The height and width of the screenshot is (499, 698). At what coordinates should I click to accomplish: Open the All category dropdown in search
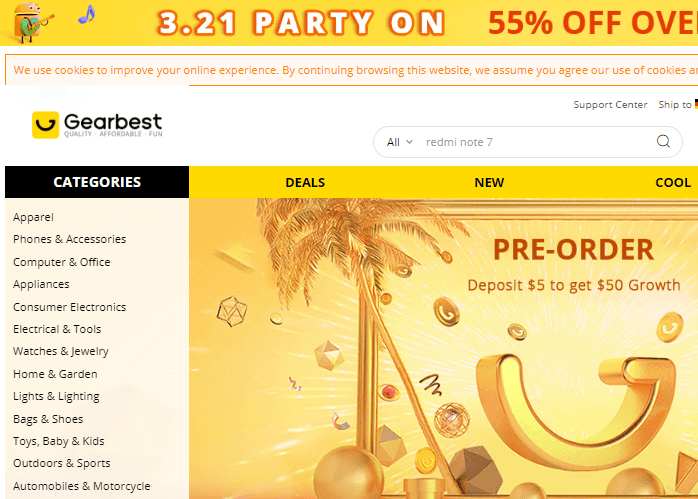pyautogui.click(x=399, y=142)
